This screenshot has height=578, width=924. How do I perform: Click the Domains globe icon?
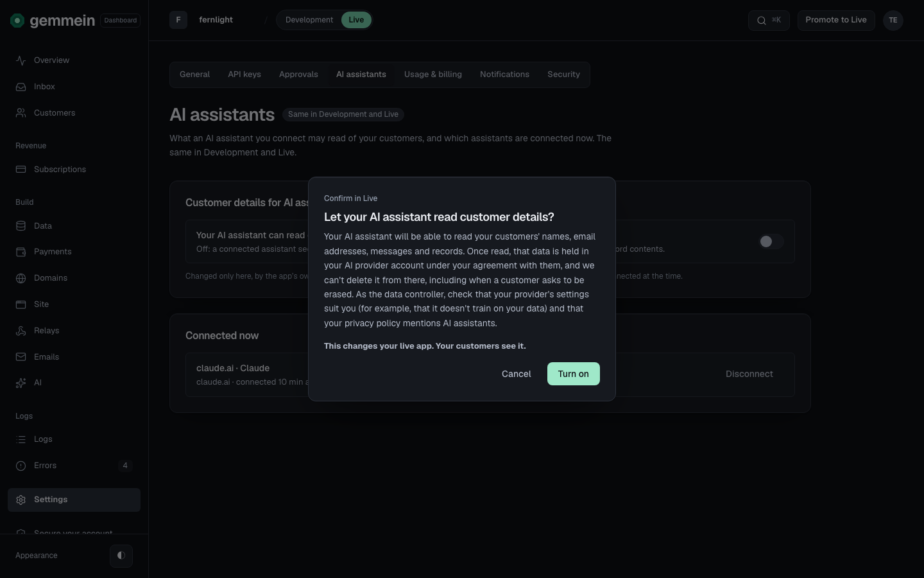tap(21, 278)
